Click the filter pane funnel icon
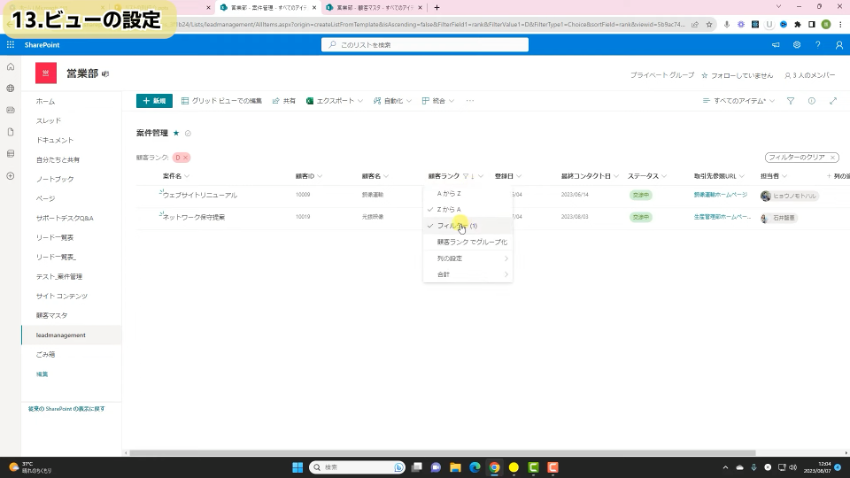850x478 pixels. click(790, 101)
